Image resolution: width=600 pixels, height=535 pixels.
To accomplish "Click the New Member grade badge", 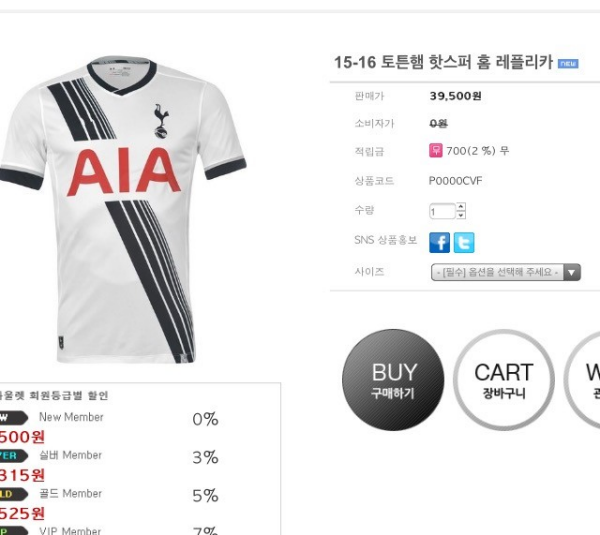I will [x=13, y=418].
